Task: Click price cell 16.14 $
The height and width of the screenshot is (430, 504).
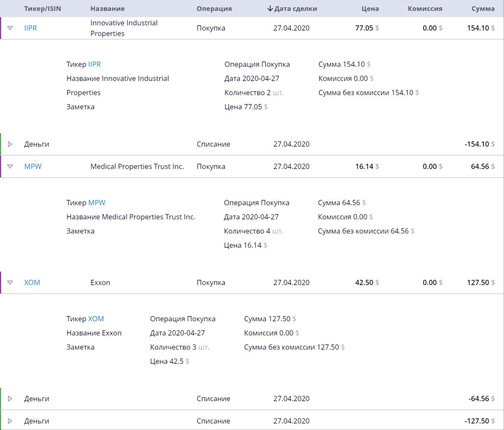Action: (367, 166)
